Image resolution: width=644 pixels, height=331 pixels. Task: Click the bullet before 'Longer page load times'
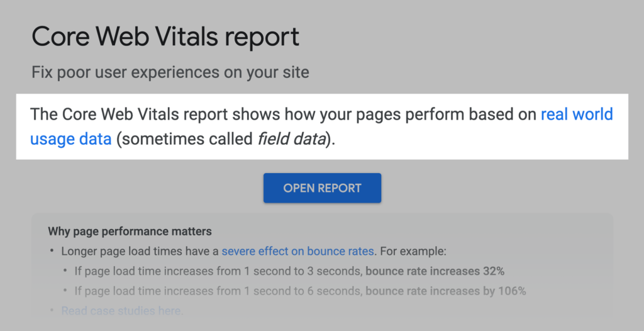(52, 252)
